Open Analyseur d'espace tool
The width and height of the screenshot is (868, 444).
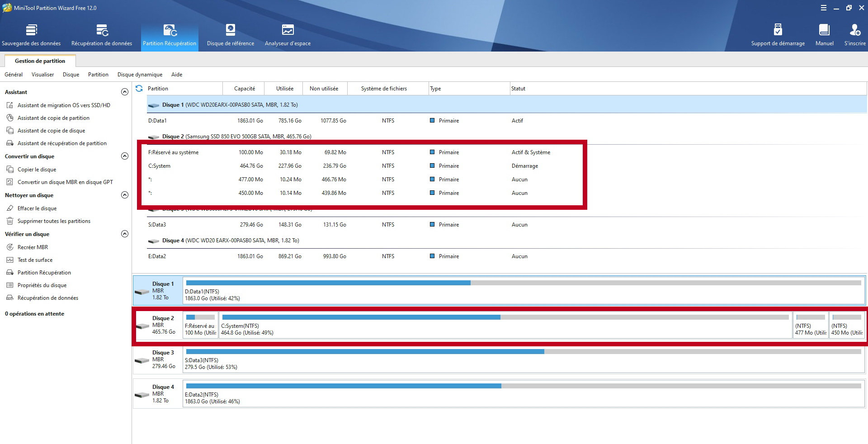click(288, 35)
